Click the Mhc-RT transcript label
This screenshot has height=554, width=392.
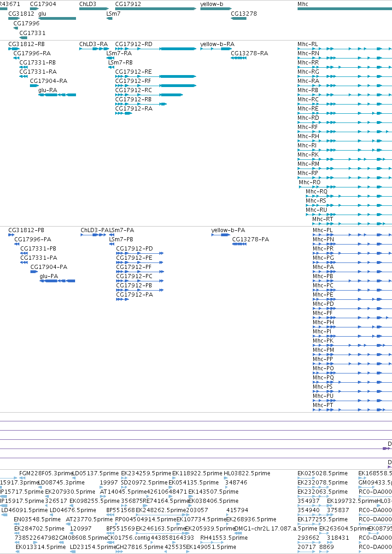click(x=322, y=219)
